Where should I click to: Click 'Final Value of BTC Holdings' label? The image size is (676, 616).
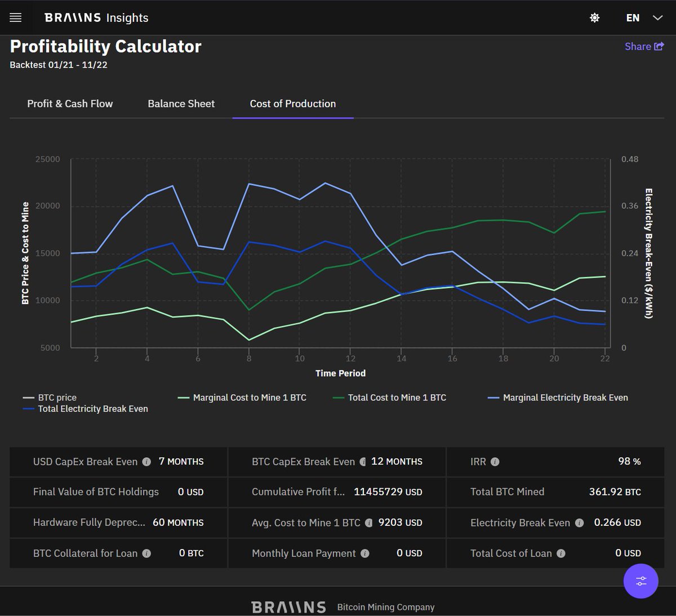96,492
